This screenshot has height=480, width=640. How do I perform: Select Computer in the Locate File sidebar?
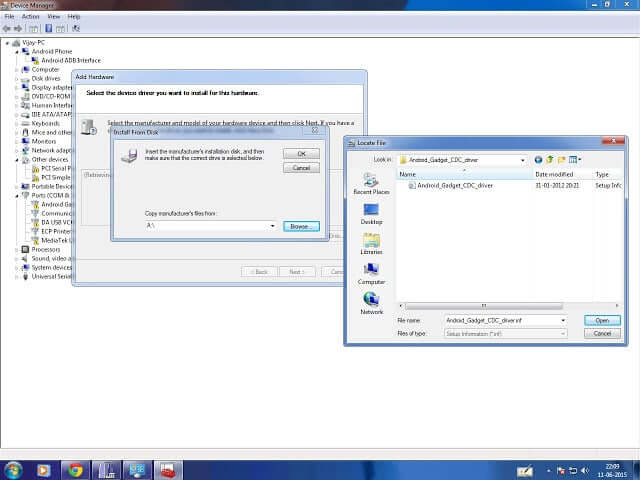click(x=371, y=274)
